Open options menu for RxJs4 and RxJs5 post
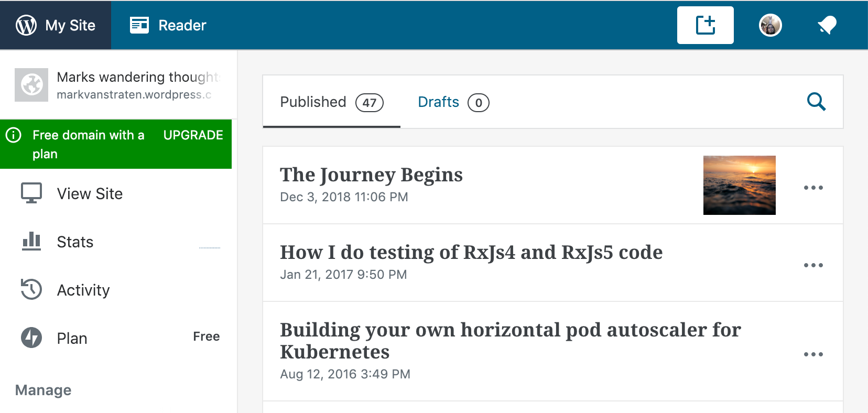Image resolution: width=868 pixels, height=413 pixels. [813, 265]
